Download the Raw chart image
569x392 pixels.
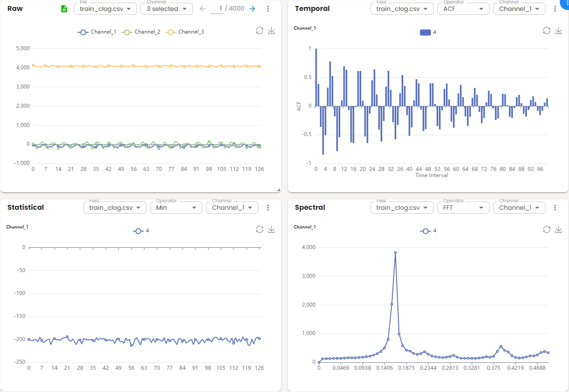tap(271, 31)
